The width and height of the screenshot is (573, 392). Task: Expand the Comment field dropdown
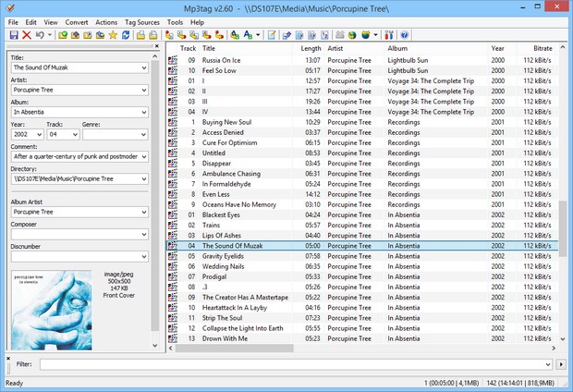(x=144, y=157)
